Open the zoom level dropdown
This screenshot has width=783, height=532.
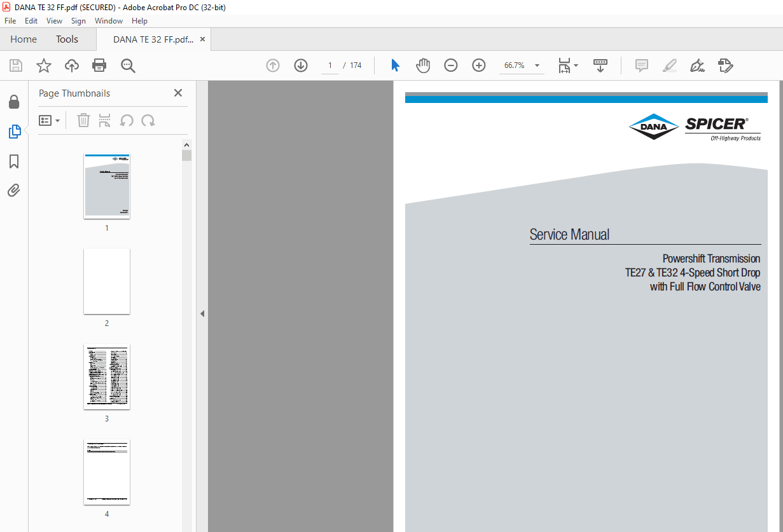(537, 65)
